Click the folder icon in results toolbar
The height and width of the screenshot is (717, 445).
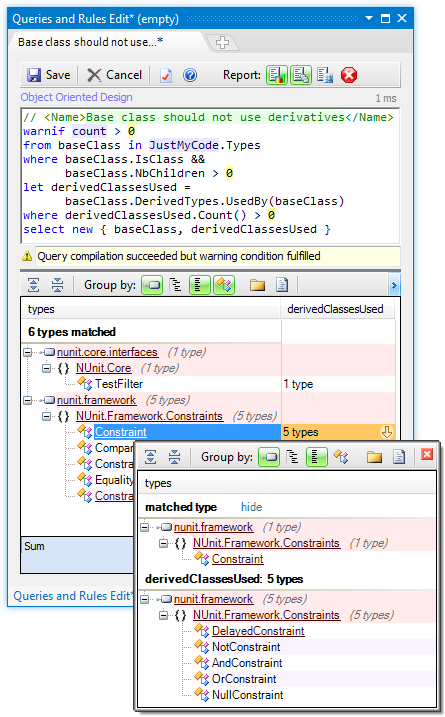pos(257,285)
